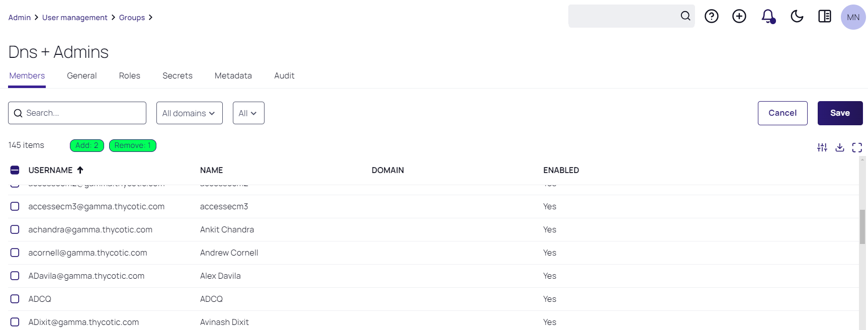Click the Add: 2 badge
Viewport: 868px width, 330px height.
87,145
